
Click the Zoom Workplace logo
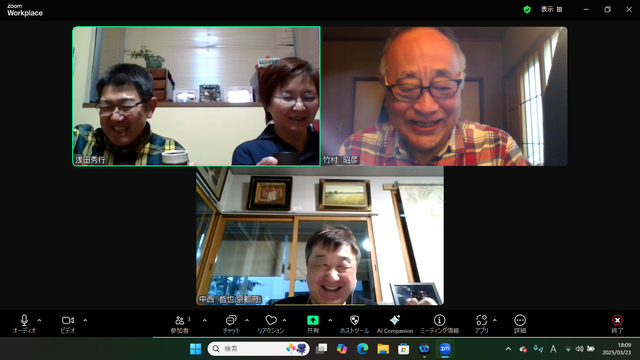(24, 10)
